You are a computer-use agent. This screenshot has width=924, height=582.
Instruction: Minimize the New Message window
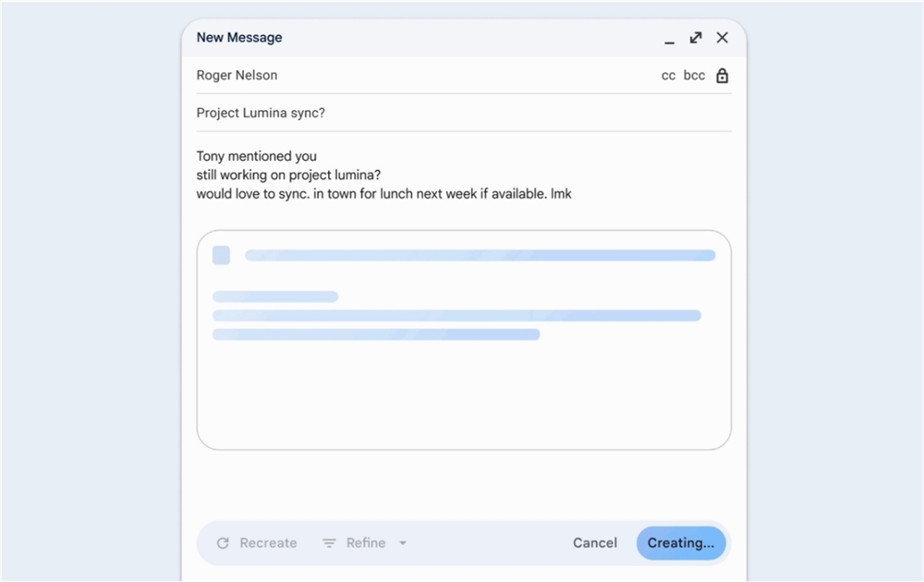click(669, 39)
